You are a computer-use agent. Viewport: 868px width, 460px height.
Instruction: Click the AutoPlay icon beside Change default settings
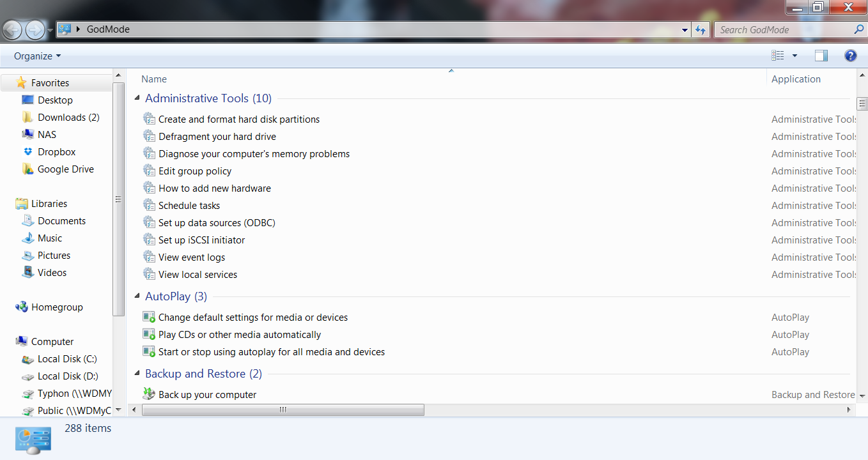[x=149, y=317]
